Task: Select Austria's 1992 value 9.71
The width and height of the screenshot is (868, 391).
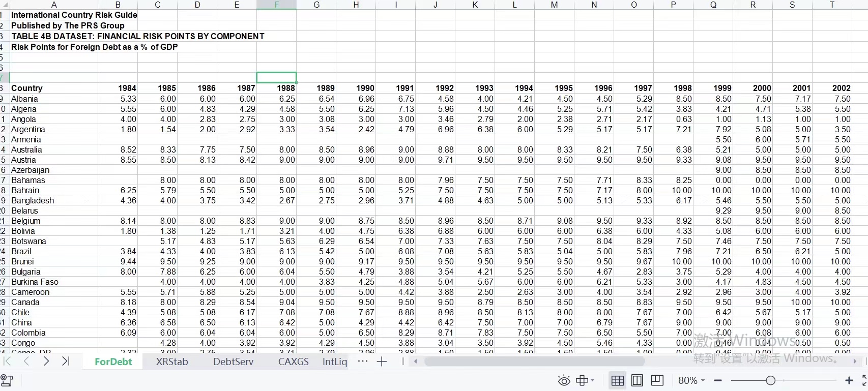Action: pyautogui.click(x=435, y=160)
